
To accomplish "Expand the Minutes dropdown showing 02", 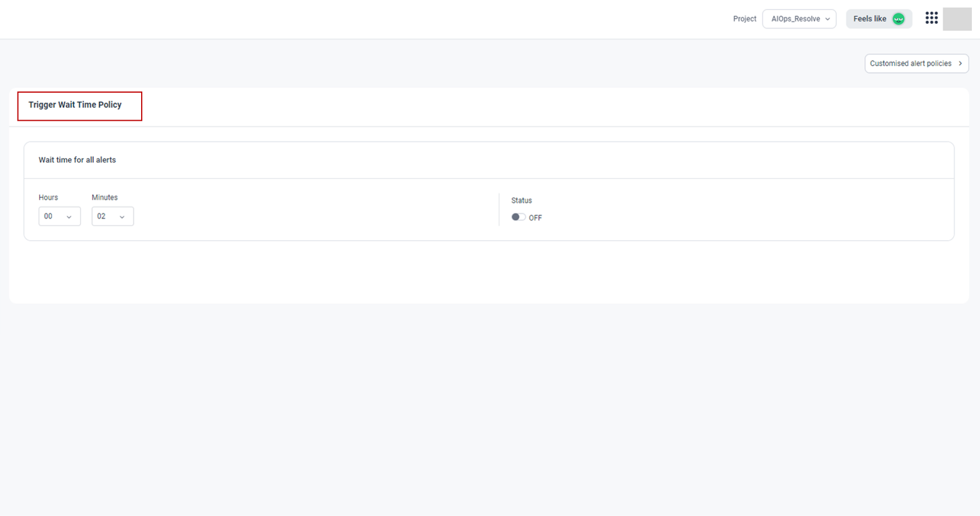I will pos(112,216).
